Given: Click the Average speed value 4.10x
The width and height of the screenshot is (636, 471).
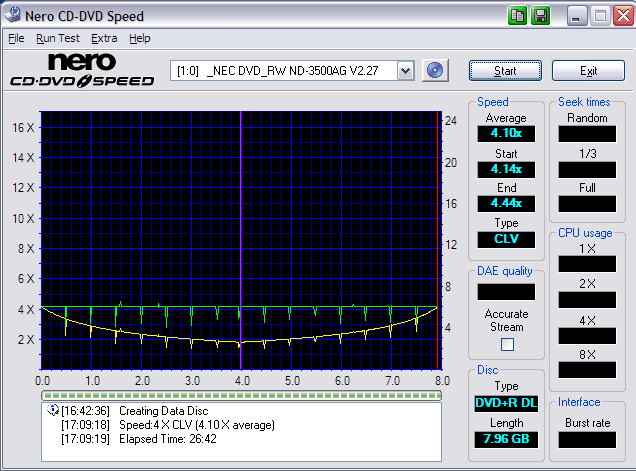Looking at the screenshot, I should click(x=506, y=133).
